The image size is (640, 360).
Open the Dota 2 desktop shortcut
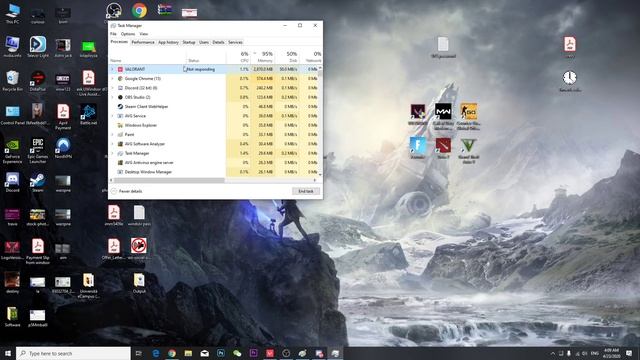443,148
